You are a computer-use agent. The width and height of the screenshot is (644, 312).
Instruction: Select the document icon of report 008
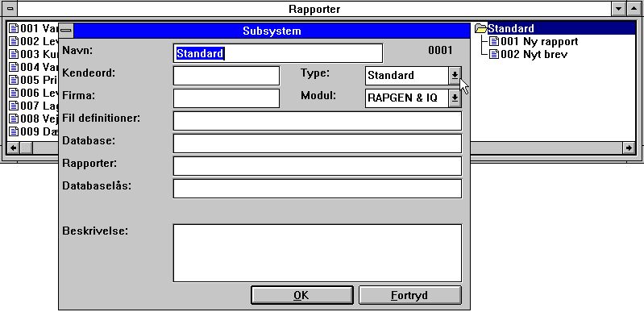(15, 119)
